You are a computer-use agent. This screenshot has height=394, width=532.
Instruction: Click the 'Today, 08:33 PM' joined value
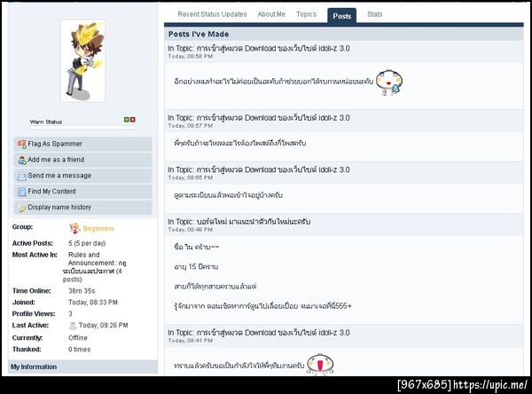[x=93, y=303]
